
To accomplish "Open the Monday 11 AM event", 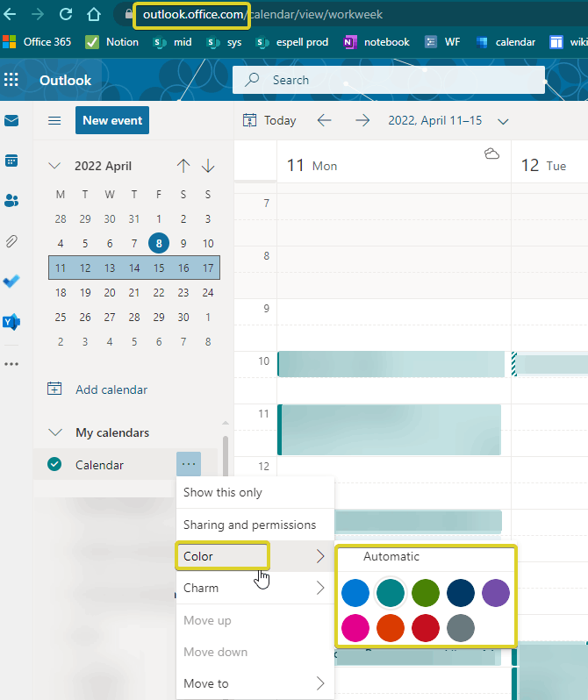I will tap(389, 430).
